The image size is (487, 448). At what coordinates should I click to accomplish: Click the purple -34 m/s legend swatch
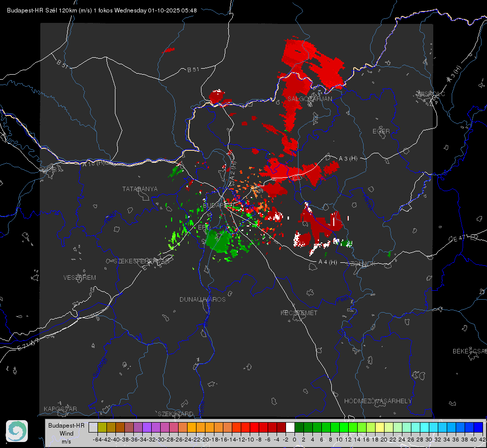[x=147, y=427]
